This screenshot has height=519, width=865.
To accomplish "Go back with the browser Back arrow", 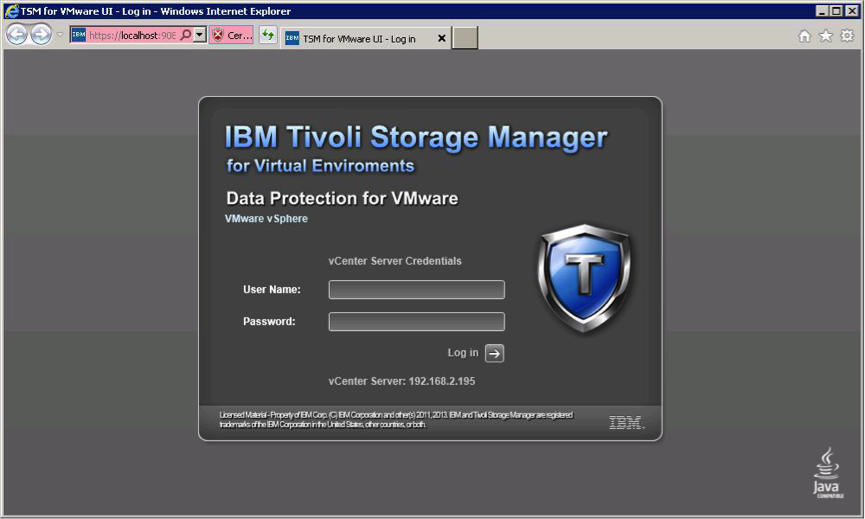I will [17, 35].
